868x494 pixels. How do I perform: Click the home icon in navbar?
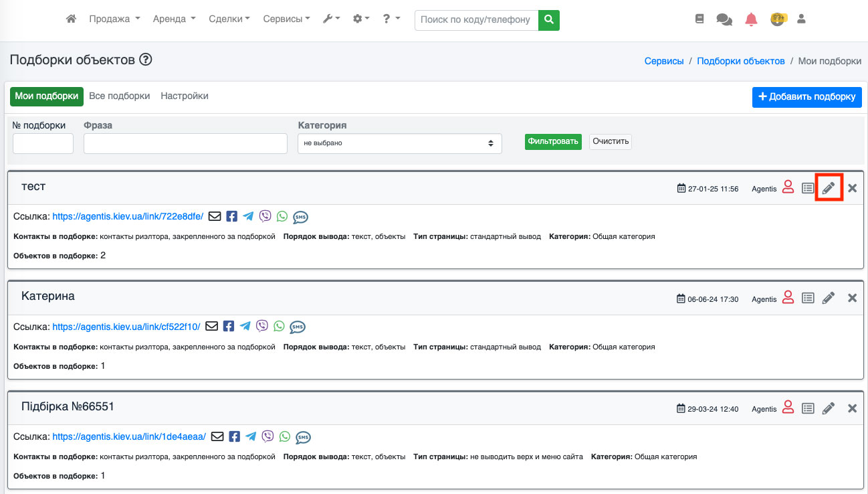click(72, 19)
